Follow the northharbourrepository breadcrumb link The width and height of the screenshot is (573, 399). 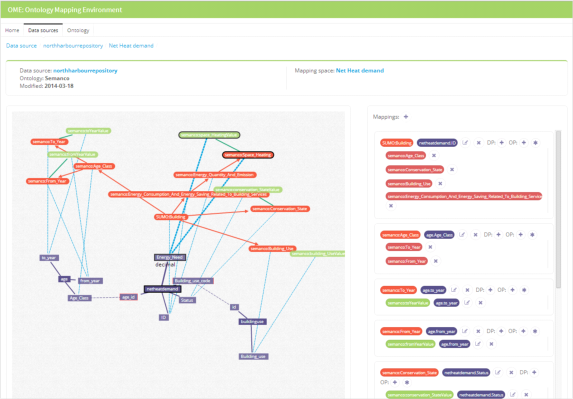[73, 46]
